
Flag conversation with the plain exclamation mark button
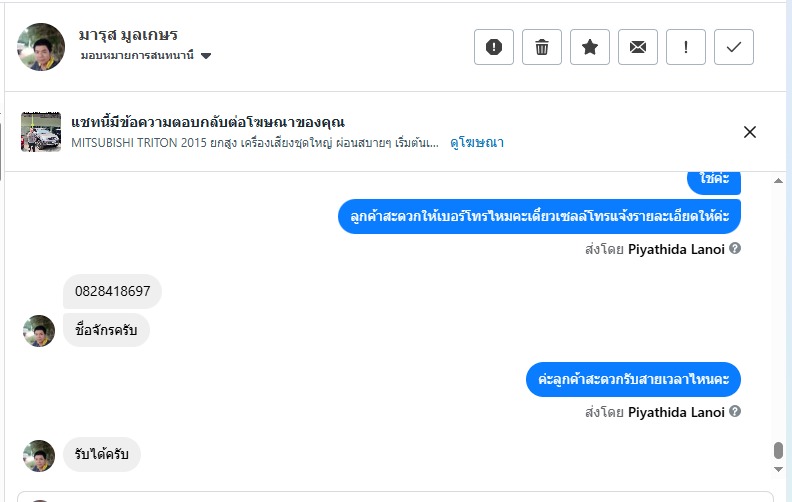pyautogui.click(x=686, y=47)
